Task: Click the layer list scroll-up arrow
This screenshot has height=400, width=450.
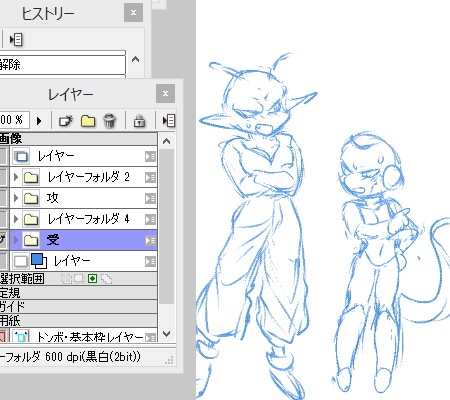Action: [166, 141]
